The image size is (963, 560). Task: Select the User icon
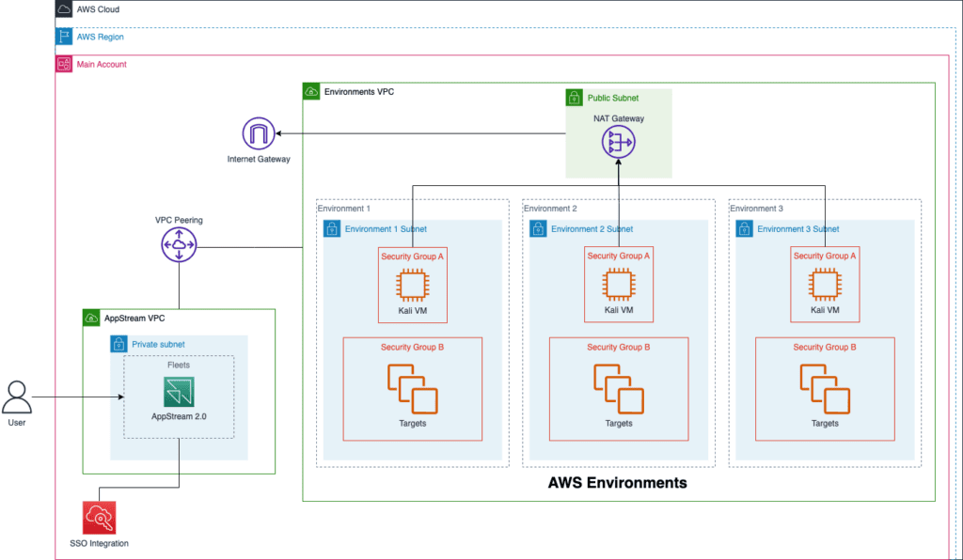coord(17,397)
